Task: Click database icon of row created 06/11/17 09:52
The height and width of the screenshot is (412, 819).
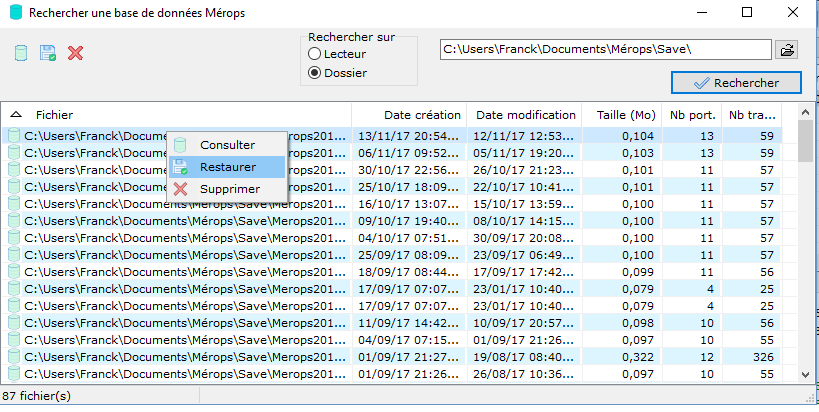Action: [x=14, y=153]
